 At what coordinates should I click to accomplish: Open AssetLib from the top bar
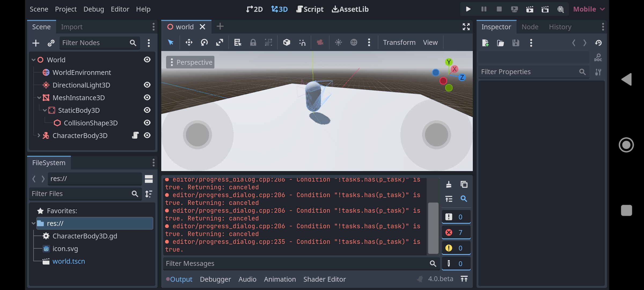pyautogui.click(x=350, y=9)
